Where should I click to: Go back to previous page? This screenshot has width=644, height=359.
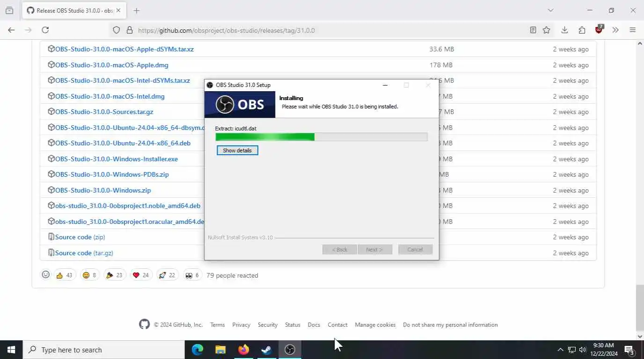point(11,30)
